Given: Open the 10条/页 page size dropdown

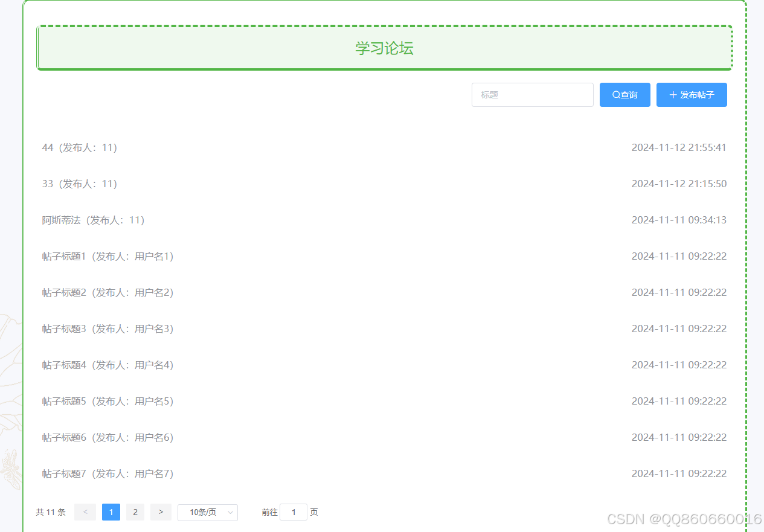Looking at the screenshot, I should [208, 512].
